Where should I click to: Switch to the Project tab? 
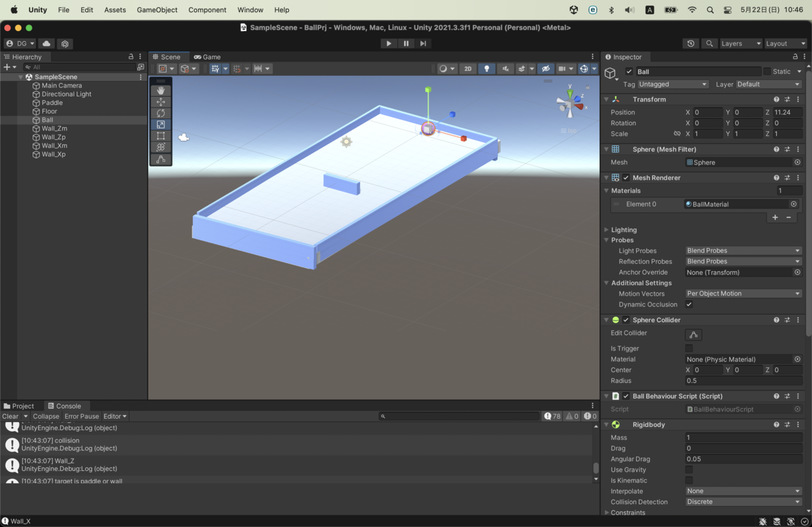pyautogui.click(x=19, y=406)
